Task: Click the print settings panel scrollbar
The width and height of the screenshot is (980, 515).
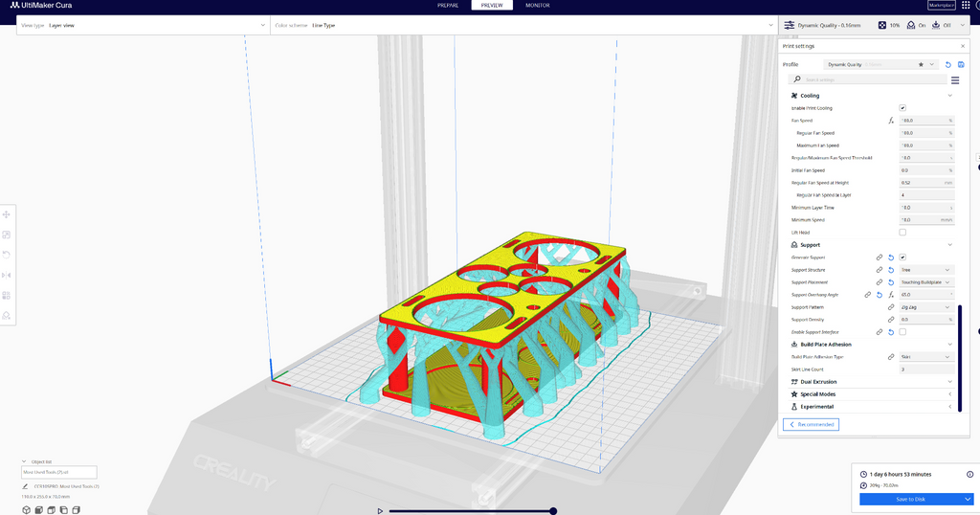Action: tap(960, 357)
